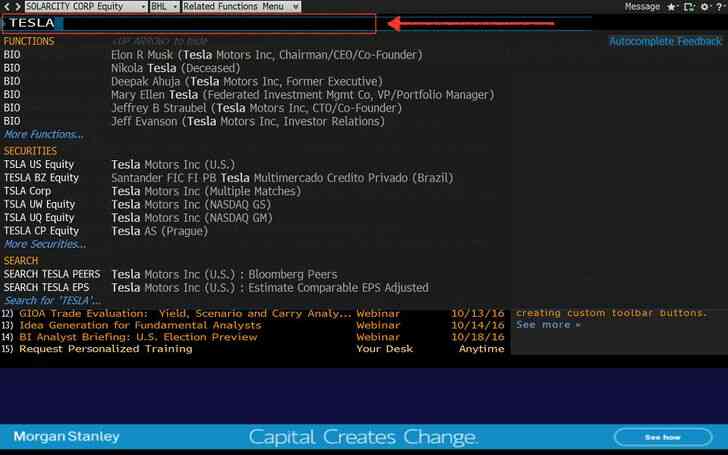This screenshot has height=455, width=728.
Task: Select BIO for Jeffrey B Straubel
Action: [x=202, y=108]
